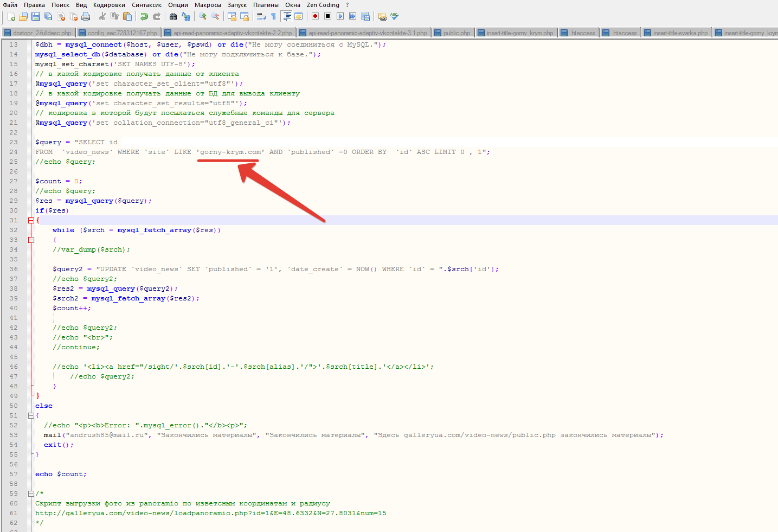Play back the recorded macro
Image resolution: width=778 pixels, height=532 pixels.
[340, 16]
